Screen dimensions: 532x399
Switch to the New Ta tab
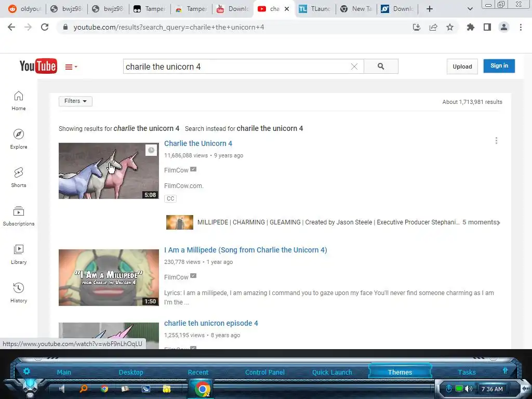click(356, 9)
